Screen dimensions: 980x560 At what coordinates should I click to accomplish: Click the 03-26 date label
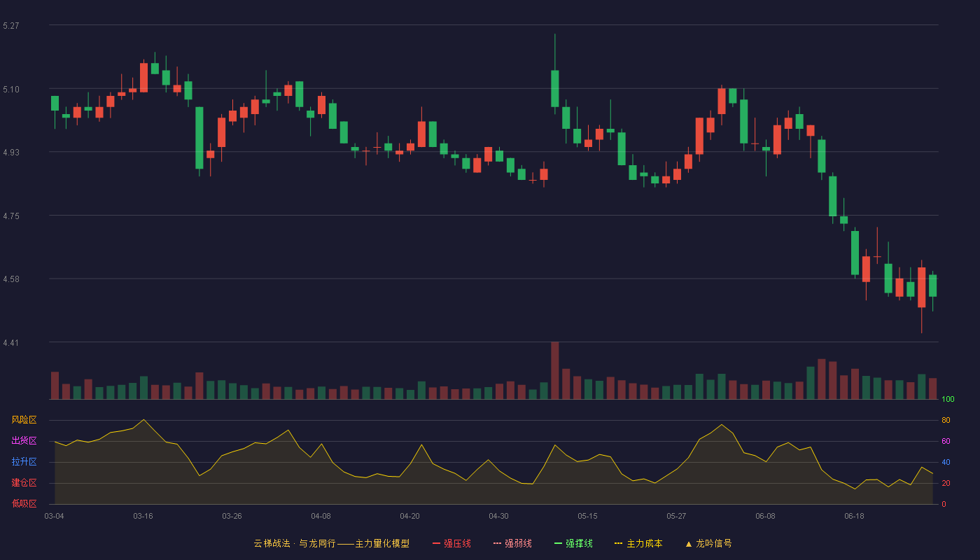pyautogui.click(x=232, y=516)
